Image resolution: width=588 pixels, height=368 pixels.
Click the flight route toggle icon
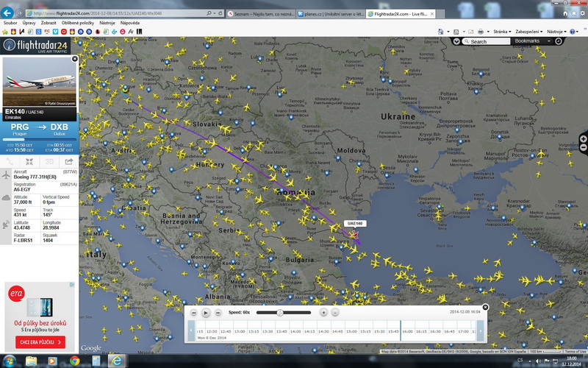click(10, 162)
